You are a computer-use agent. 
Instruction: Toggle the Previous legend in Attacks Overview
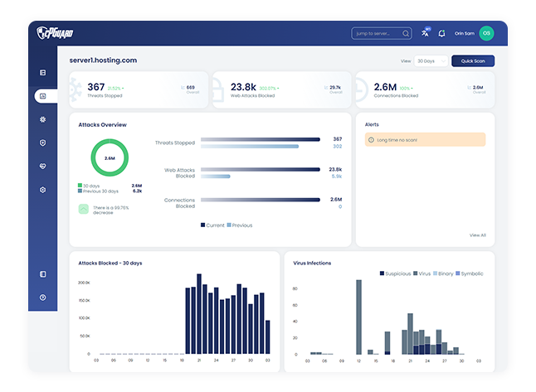tap(239, 225)
